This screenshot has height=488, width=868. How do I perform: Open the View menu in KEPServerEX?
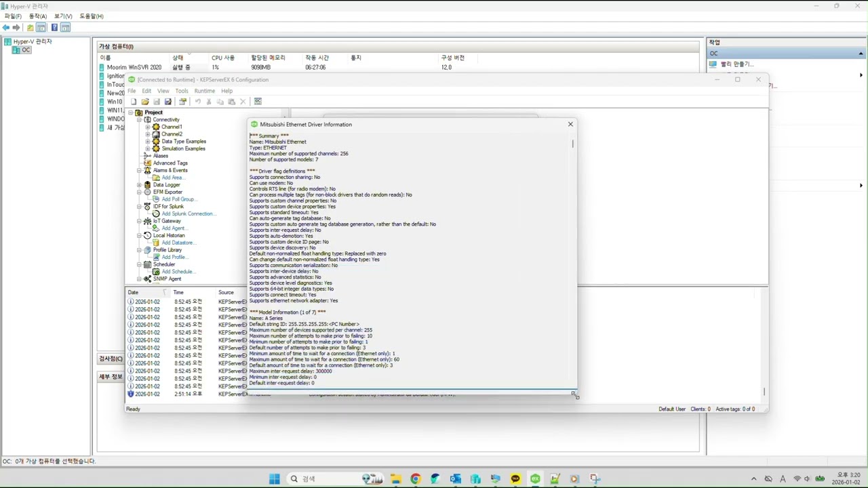pyautogui.click(x=163, y=91)
